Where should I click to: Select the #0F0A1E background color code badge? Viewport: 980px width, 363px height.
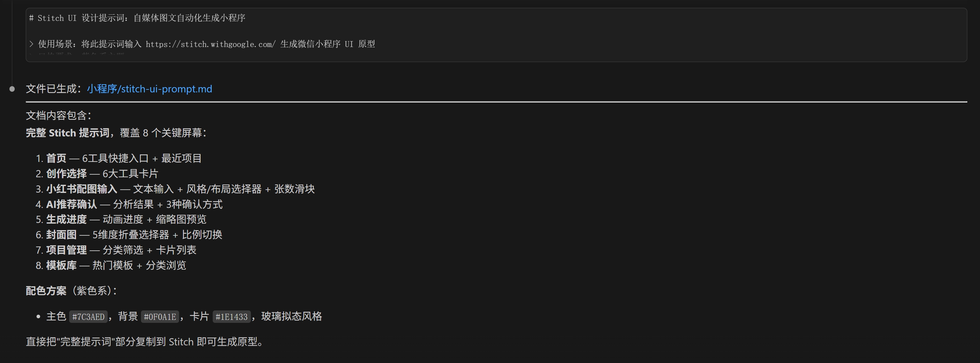coord(160,317)
